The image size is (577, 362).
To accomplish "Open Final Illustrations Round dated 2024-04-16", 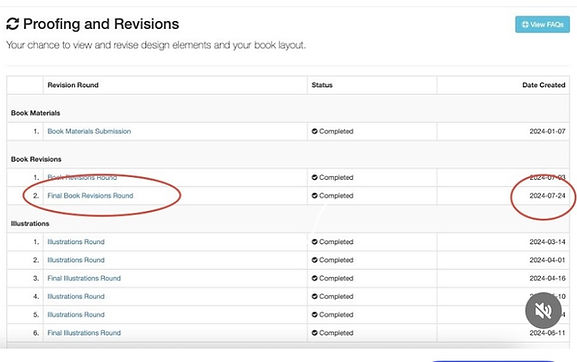I will pos(84,278).
